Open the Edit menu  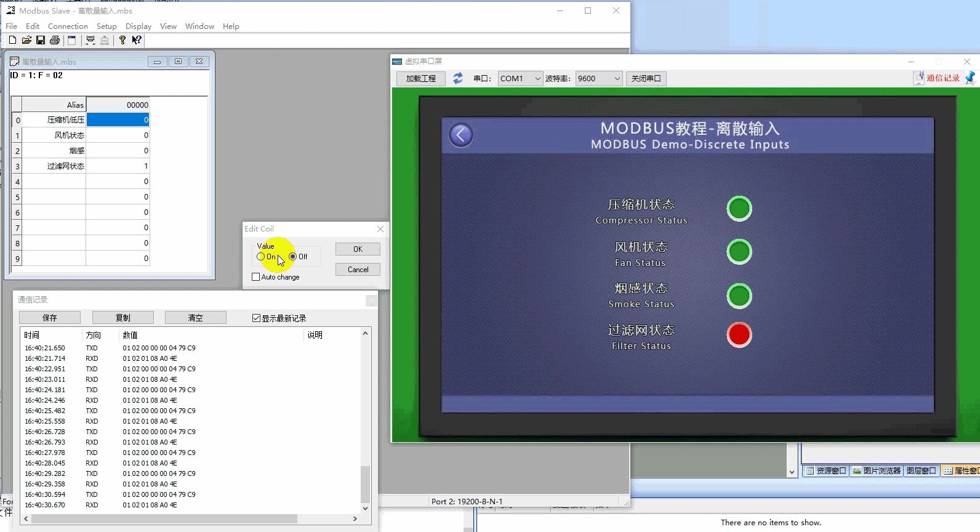pos(33,26)
